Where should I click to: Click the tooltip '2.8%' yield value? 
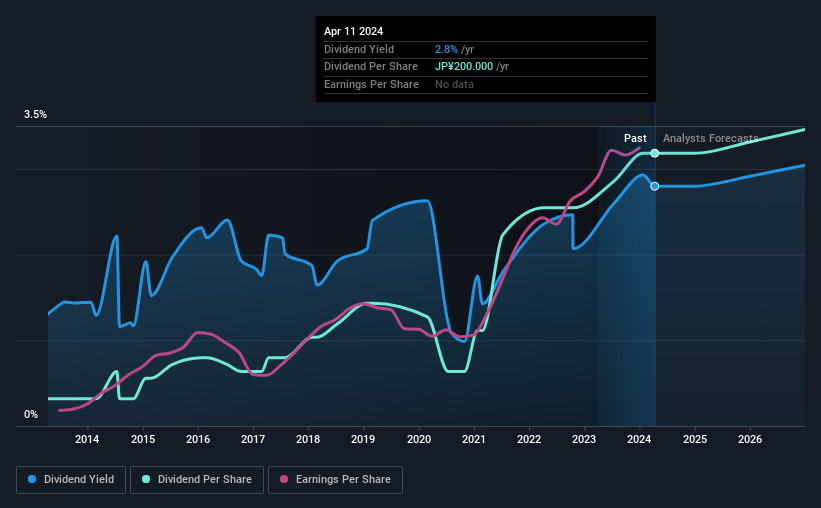(x=446, y=49)
